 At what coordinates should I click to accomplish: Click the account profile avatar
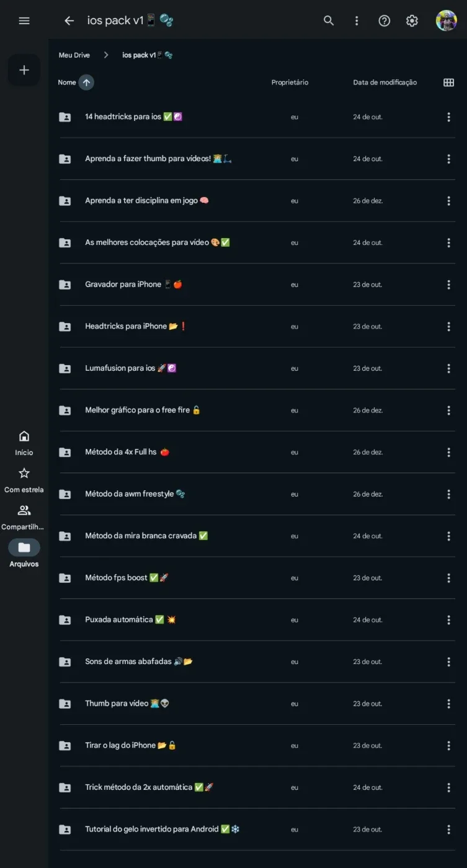point(446,20)
